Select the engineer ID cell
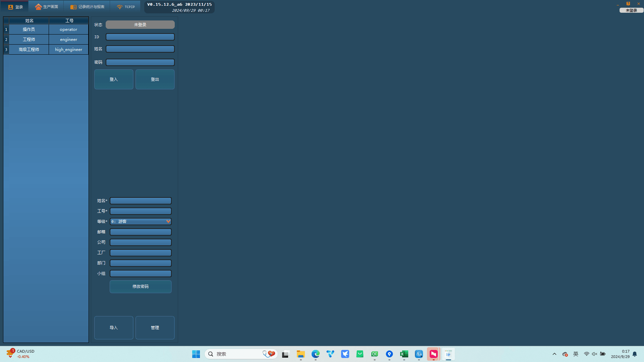Image resolution: width=644 pixels, height=362 pixels. tap(68, 40)
